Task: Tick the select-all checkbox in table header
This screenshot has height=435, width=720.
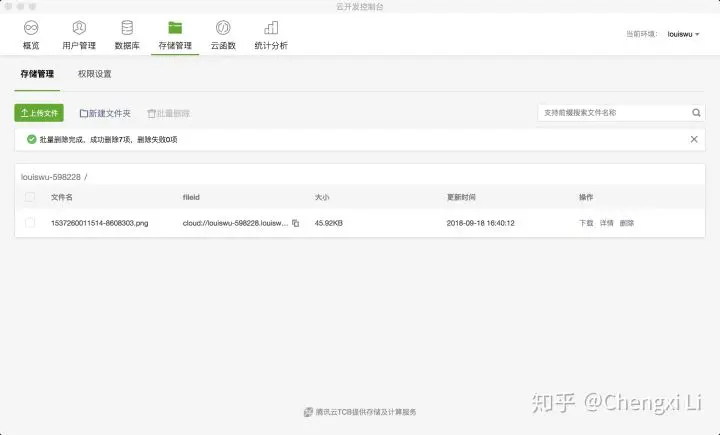Action: pos(30,197)
